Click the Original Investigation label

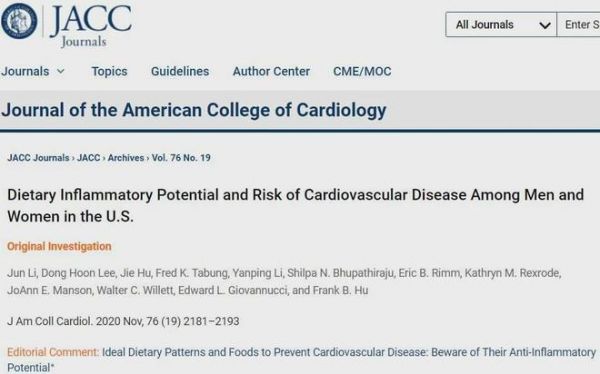[59, 247]
